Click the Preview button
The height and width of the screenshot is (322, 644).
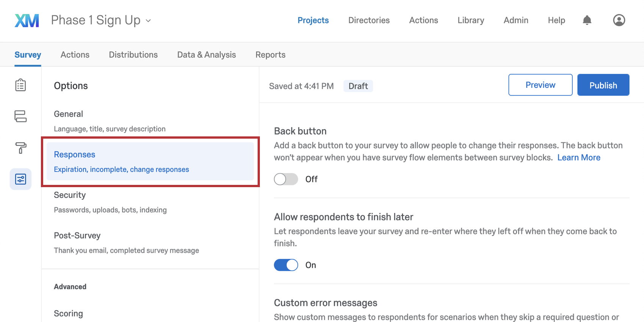[x=540, y=85]
